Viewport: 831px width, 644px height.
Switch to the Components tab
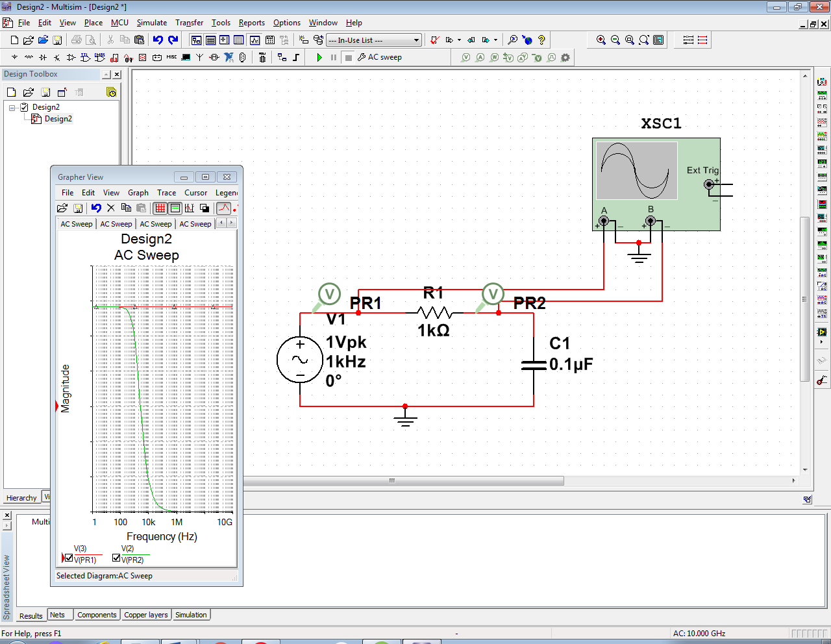click(97, 615)
